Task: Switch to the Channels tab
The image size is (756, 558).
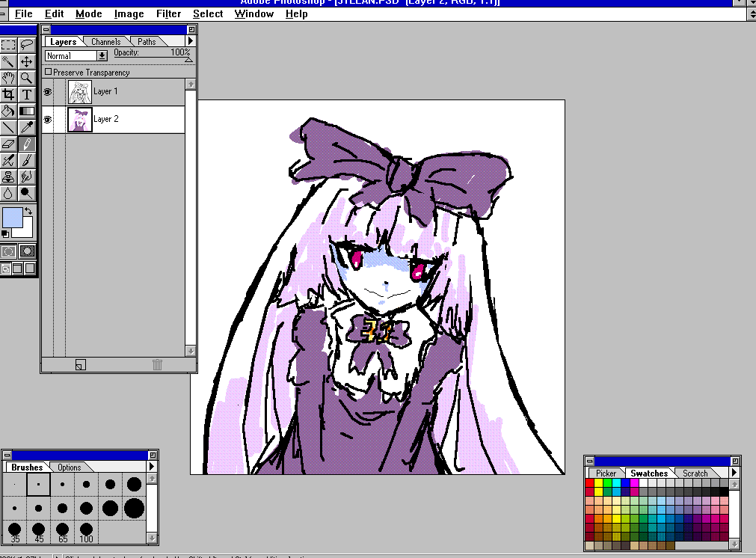Action: (x=105, y=42)
